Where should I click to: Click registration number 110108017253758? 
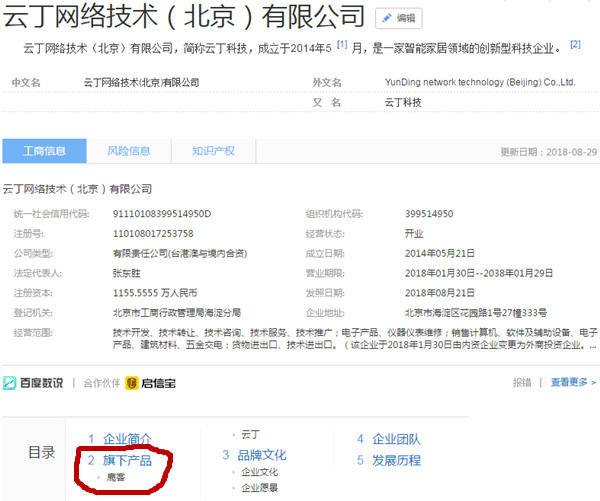(153, 233)
